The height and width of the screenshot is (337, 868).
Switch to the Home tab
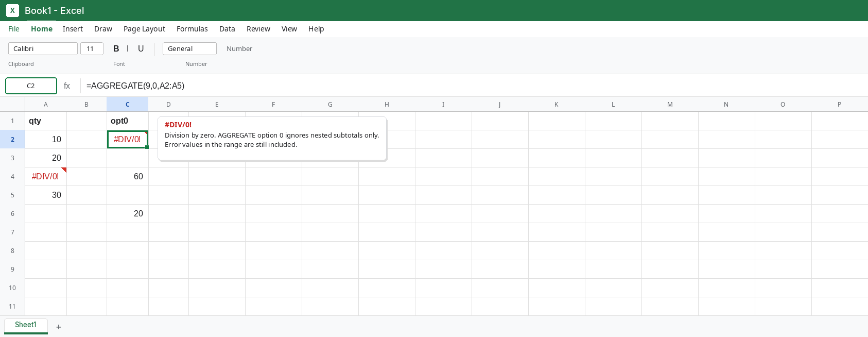tap(42, 29)
